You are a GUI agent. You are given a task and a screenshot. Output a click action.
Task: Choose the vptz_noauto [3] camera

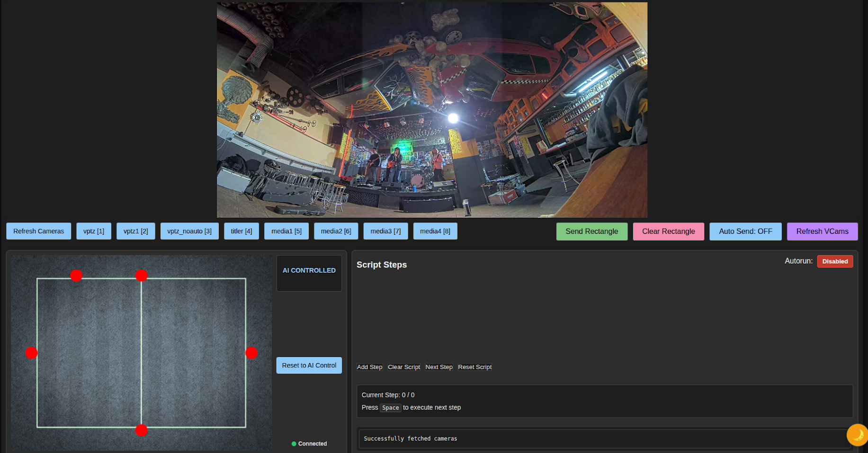coord(189,231)
